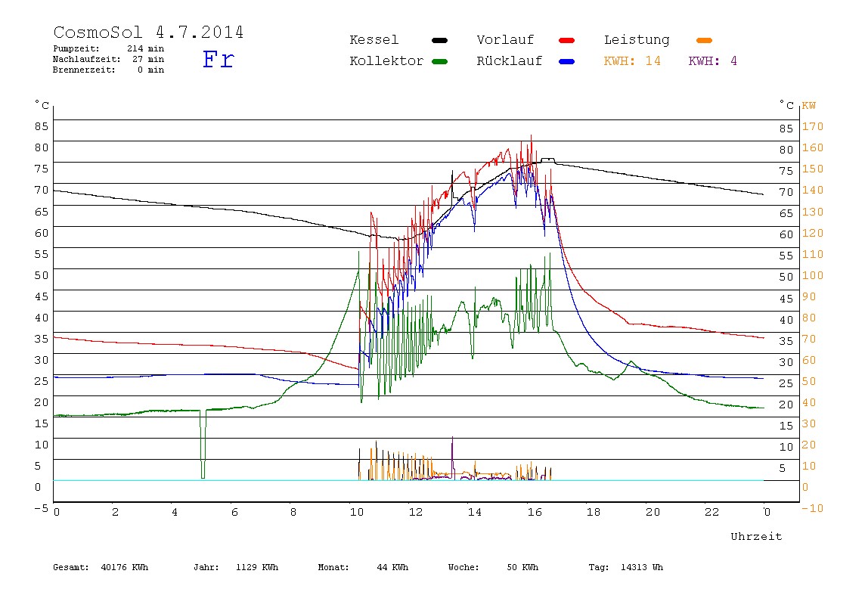Click the Rücklauf legend label

click(510, 61)
